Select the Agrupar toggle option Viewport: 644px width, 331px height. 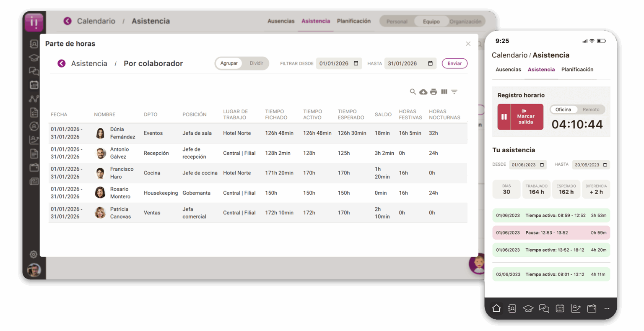point(229,63)
